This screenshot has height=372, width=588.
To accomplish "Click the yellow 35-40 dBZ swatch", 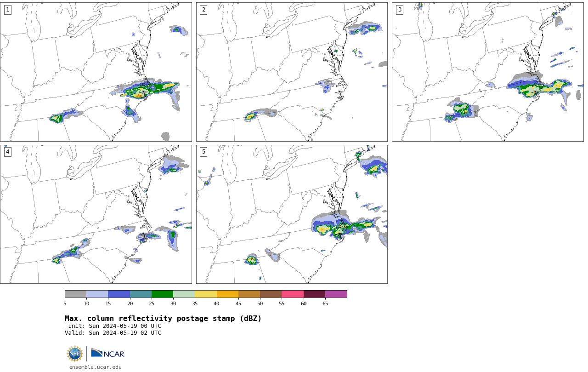I will pyautogui.click(x=206, y=294).
